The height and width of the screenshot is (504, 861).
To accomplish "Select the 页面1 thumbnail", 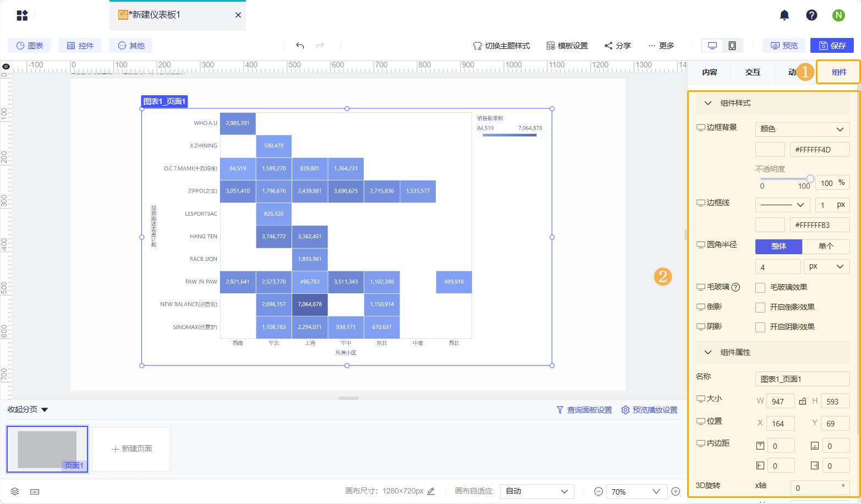I will (x=47, y=449).
